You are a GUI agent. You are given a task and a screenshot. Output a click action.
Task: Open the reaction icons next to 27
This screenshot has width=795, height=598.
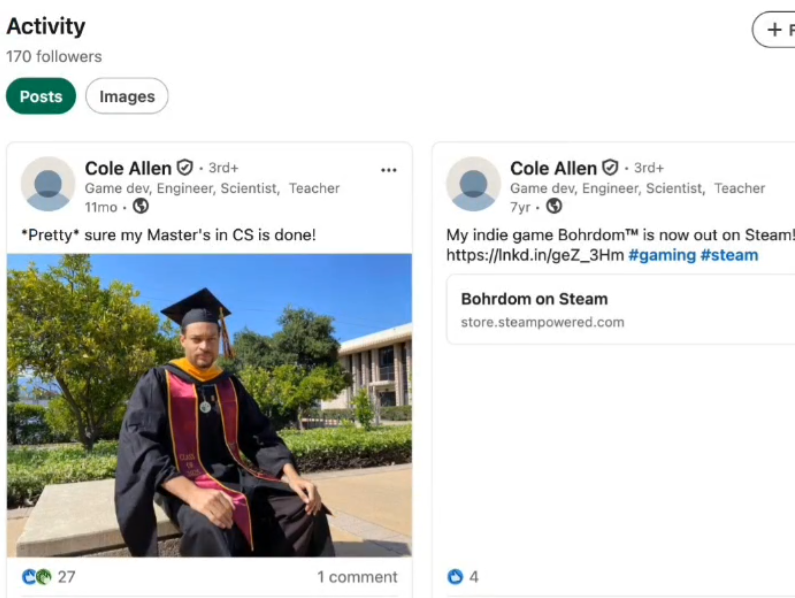[37, 577]
